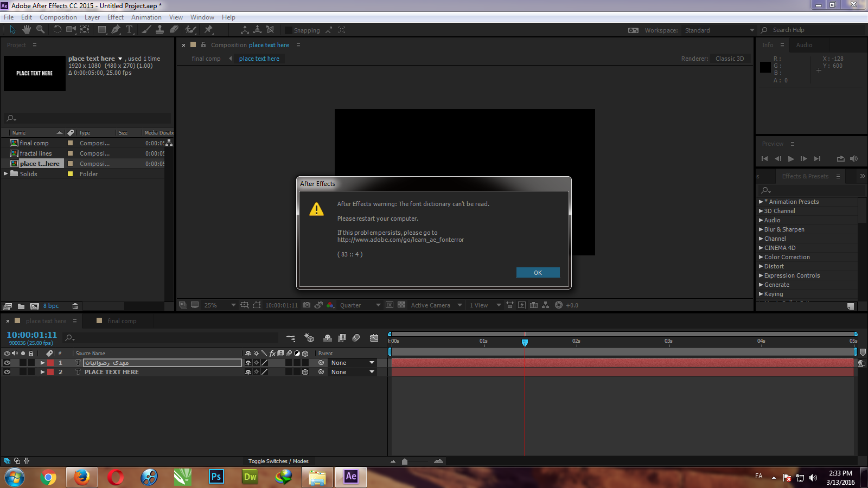Open the Active Camera view dropdown
The image size is (868, 488).
[x=436, y=305]
